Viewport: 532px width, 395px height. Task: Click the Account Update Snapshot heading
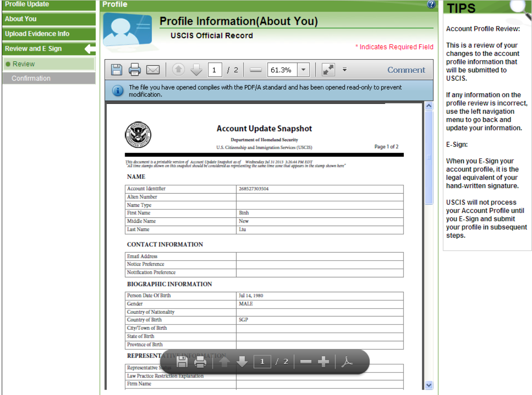tap(264, 129)
